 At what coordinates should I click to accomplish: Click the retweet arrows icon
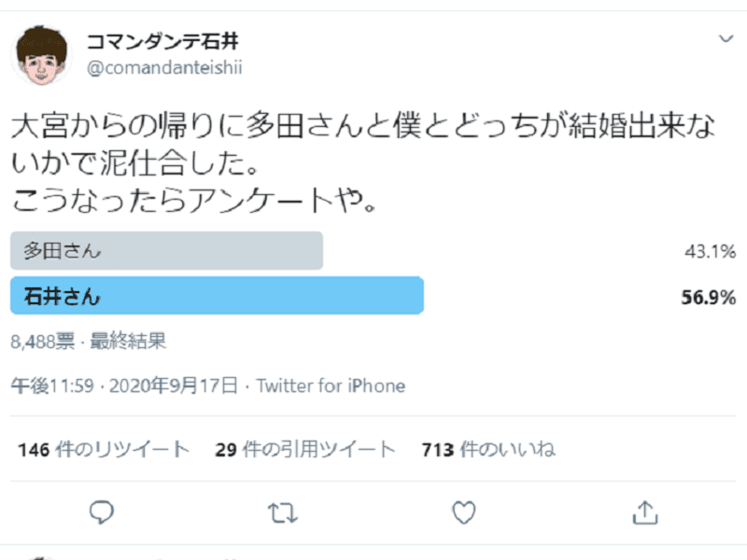click(x=283, y=512)
